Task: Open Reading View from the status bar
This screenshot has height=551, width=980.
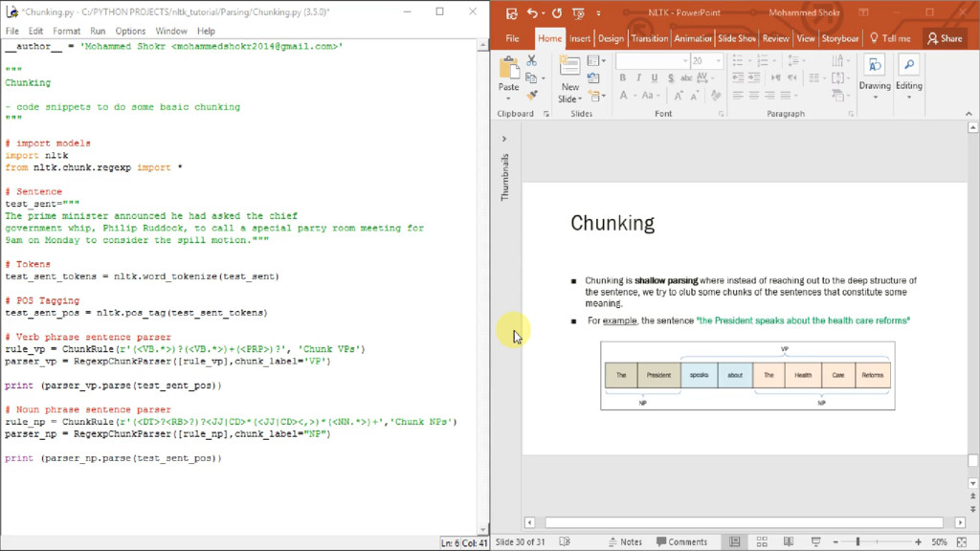Action: click(x=789, y=541)
